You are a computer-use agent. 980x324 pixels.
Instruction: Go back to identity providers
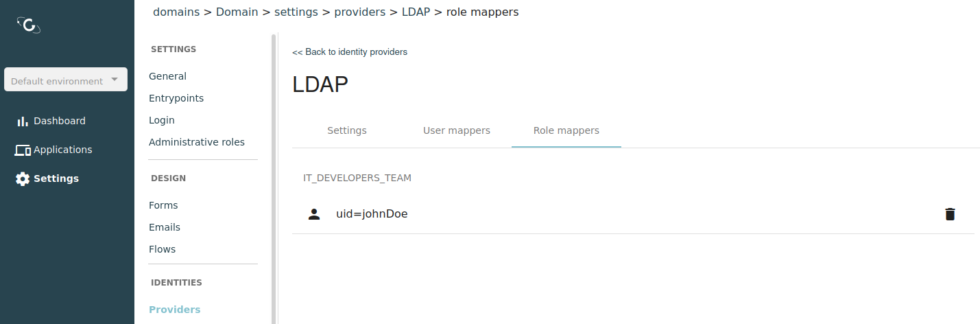pos(350,52)
